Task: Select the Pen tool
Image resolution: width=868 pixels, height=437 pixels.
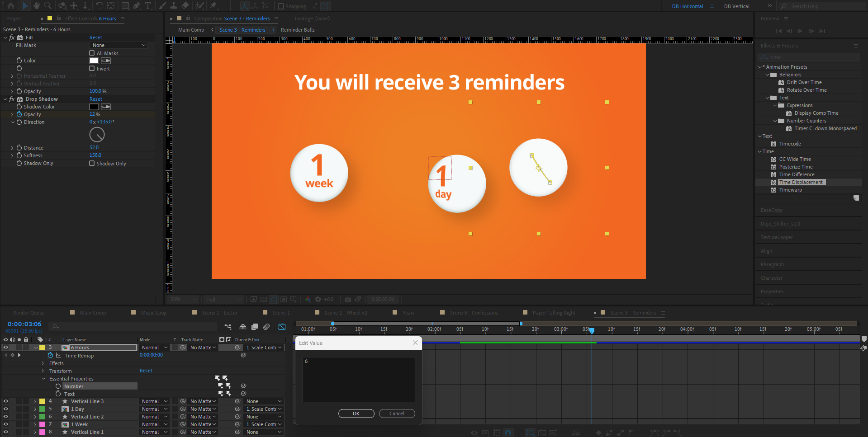Action: click(137, 6)
